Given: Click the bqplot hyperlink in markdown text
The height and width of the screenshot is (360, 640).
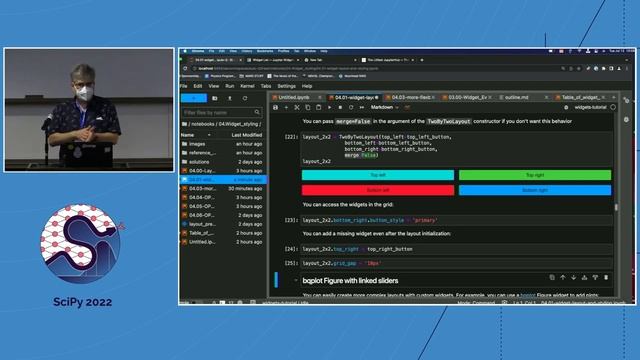Looking at the screenshot, I should (x=527, y=295).
